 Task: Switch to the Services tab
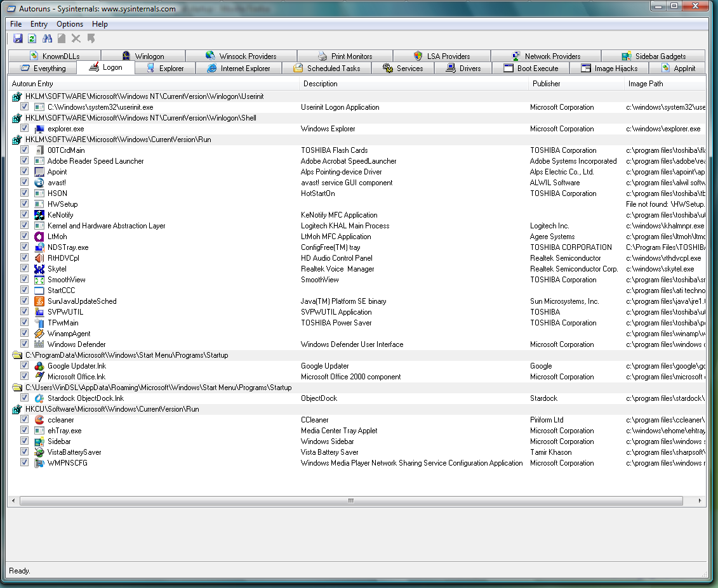[x=403, y=69]
